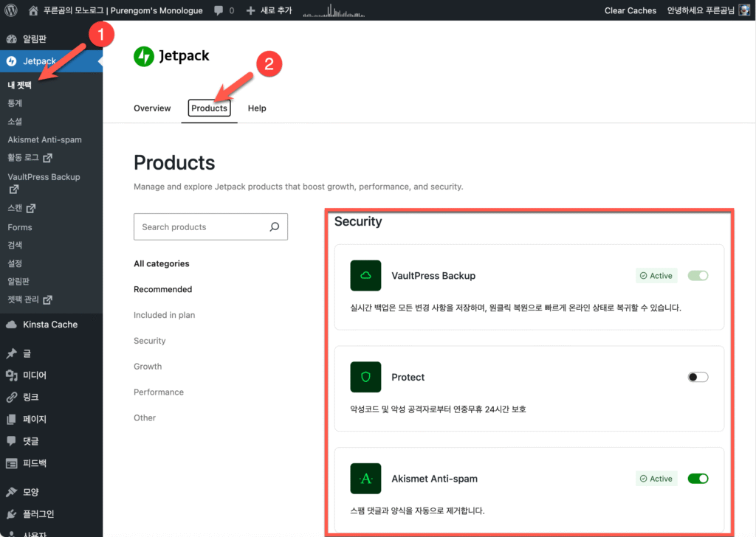The image size is (756, 537).
Task: Click the 알림판 dashboard gauge icon
Action: pyautogui.click(x=12, y=39)
